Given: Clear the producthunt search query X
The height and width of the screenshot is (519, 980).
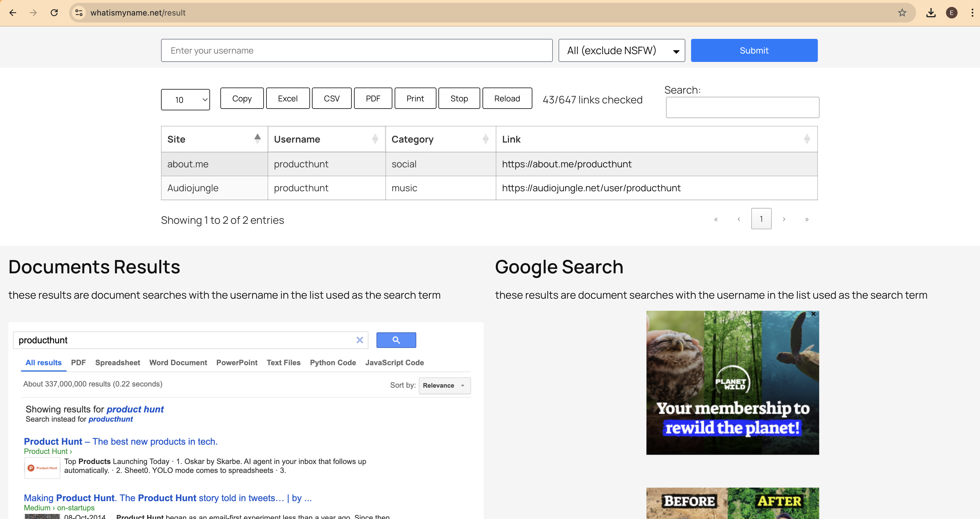Looking at the screenshot, I should coord(360,340).
